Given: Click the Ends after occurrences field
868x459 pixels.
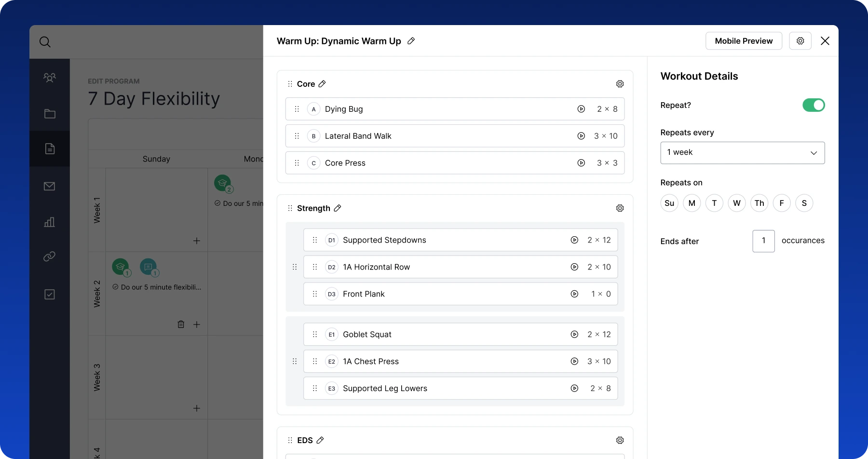Looking at the screenshot, I should [x=763, y=241].
